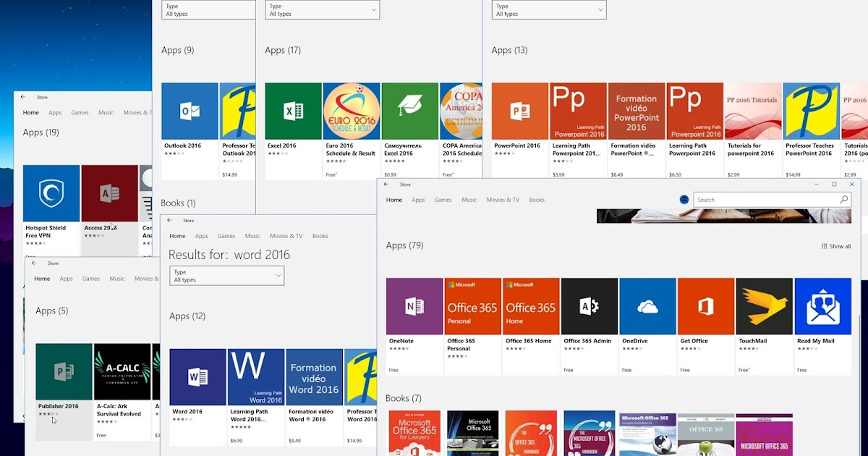Expand the All types dropdown in the PowerPoint results window
This screenshot has height=456, width=868.
548,9
